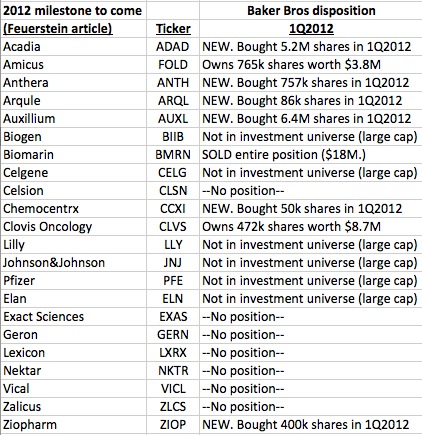Select the Acadia company cell

(73, 47)
